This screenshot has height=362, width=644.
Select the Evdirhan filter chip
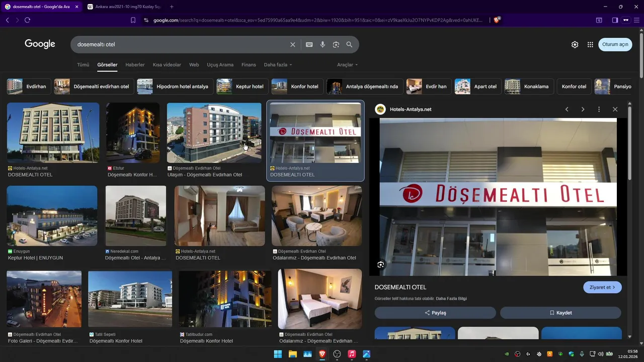coord(29,86)
